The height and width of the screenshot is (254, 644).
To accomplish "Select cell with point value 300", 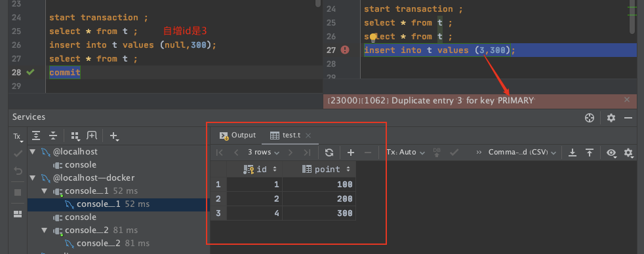I will click(x=319, y=213).
